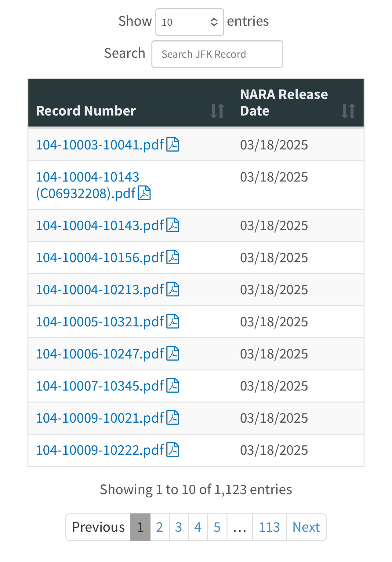Click the Previous page button
The width and height of the screenshot is (392, 562).
pyautogui.click(x=98, y=527)
